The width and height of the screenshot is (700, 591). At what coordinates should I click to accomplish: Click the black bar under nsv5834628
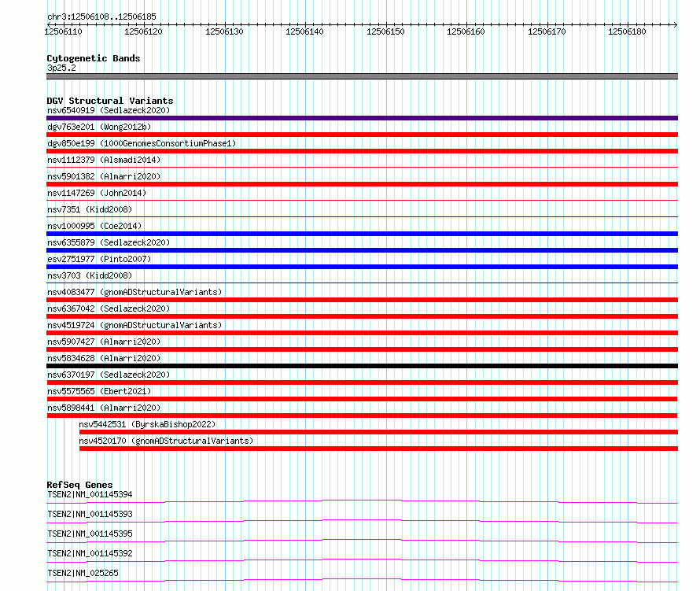point(362,366)
